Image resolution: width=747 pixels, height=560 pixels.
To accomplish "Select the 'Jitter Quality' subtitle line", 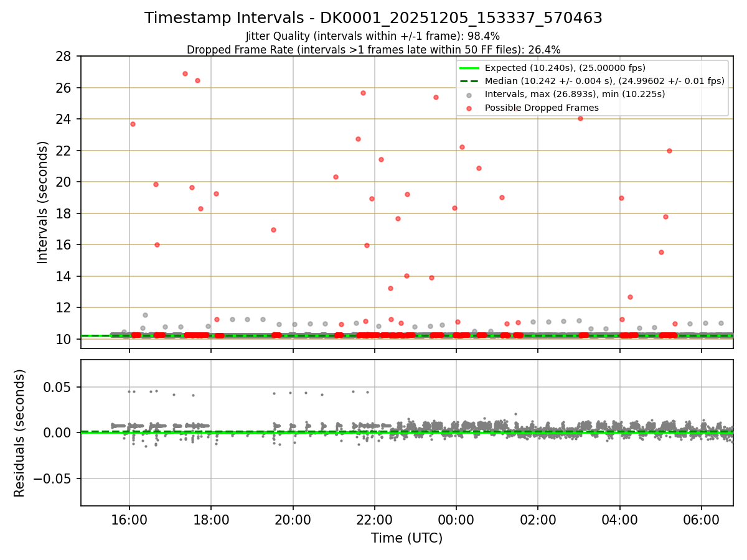I will pyautogui.click(x=373, y=36).
